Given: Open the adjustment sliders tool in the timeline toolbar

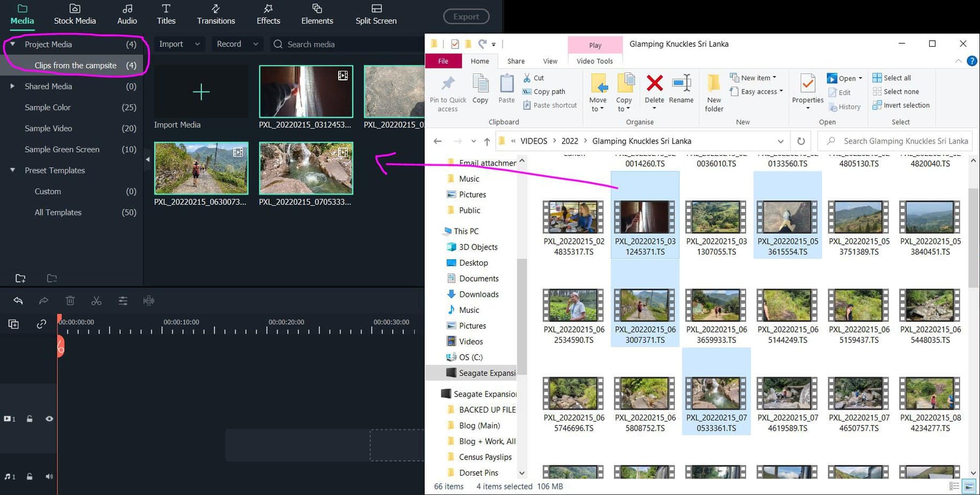Looking at the screenshot, I should (123, 301).
